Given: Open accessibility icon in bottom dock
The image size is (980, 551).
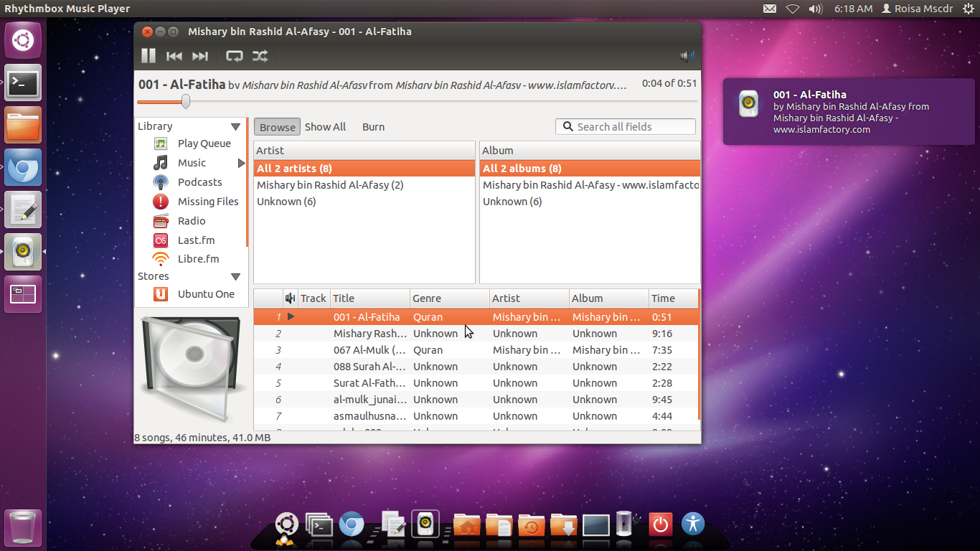Looking at the screenshot, I should click(x=693, y=523).
